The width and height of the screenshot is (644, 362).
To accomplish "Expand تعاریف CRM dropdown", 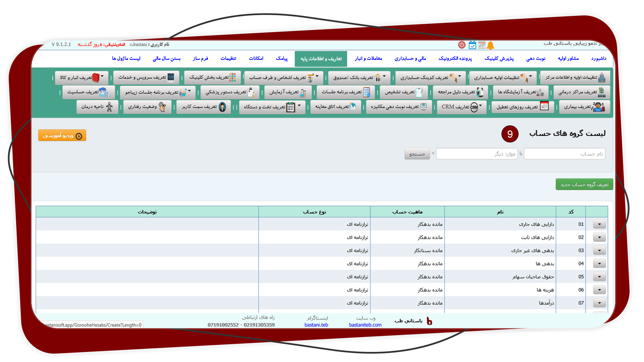I will coord(462,107).
